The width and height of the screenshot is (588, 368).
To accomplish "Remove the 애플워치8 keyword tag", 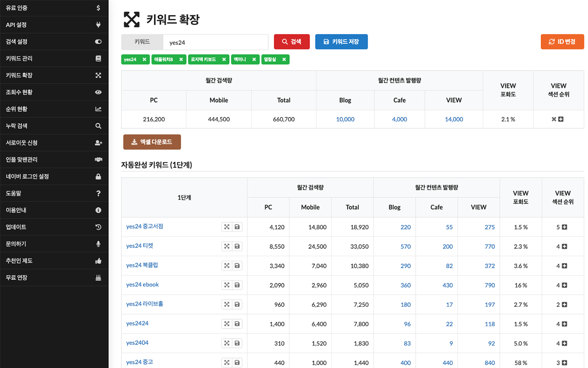I will click(x=181, y=59).
